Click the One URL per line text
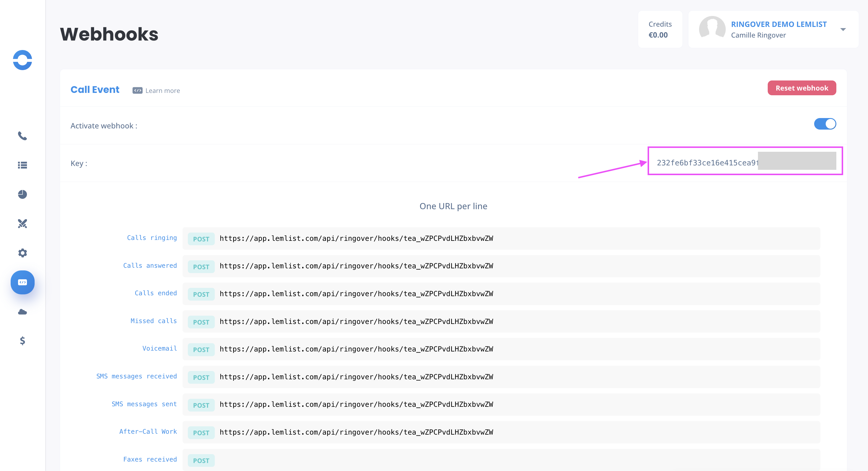This screenshot has width=868, height=471. [453, 206]
